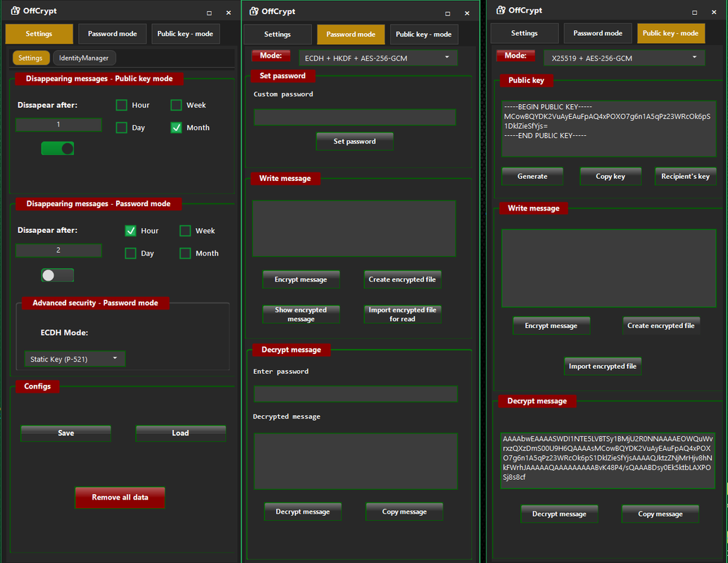Click Generate under Public key
Image resolution: width=728 pixels, height=563 pixels.
pyautogui.click(x=532, y=177)
